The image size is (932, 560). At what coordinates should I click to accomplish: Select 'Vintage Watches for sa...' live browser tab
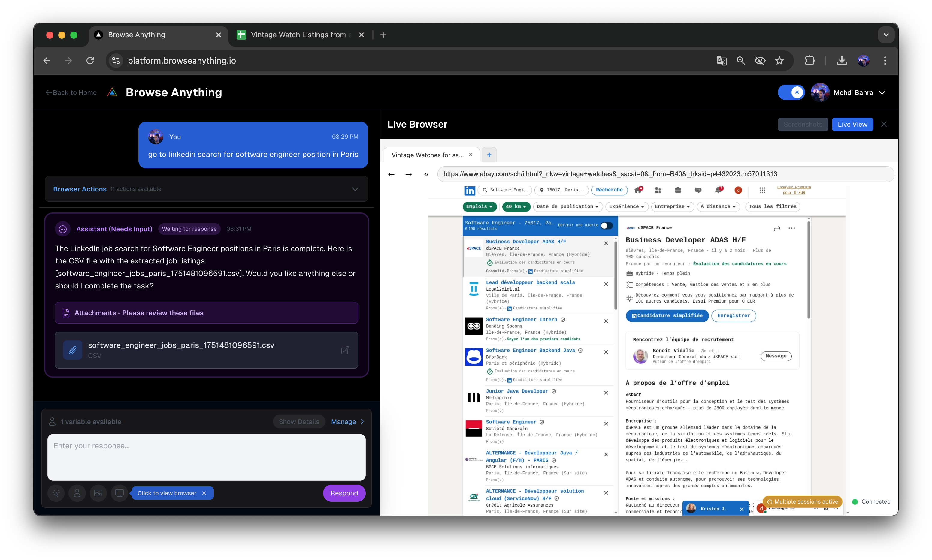[431, 155]
